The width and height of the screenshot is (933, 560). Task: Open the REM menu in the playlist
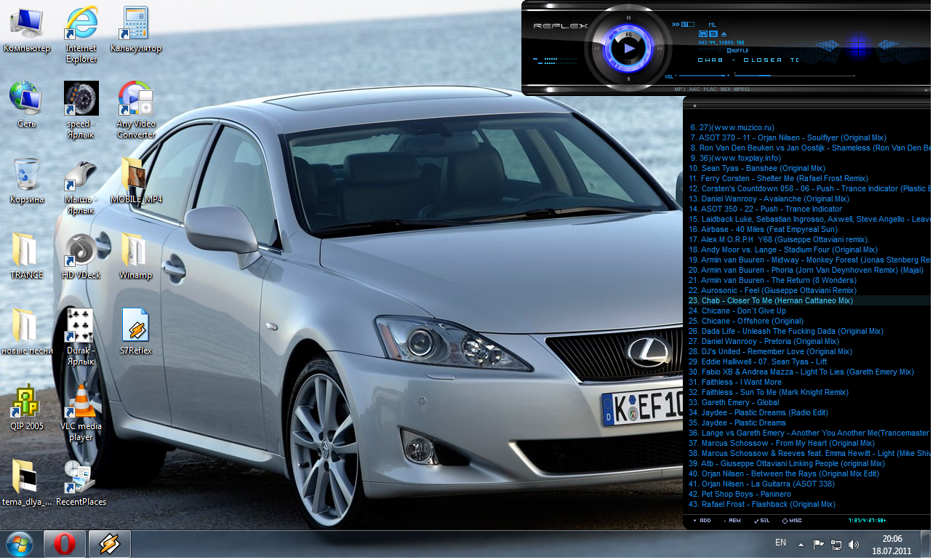732,521
